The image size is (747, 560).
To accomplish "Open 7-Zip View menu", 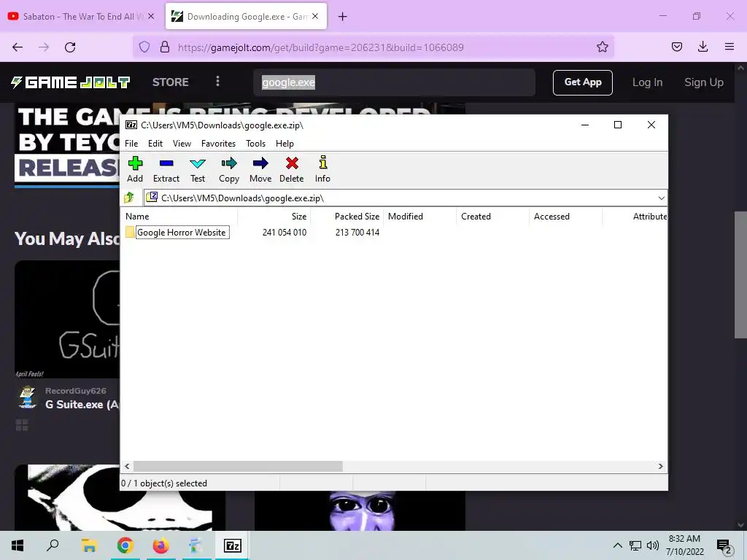I will 182,144.
